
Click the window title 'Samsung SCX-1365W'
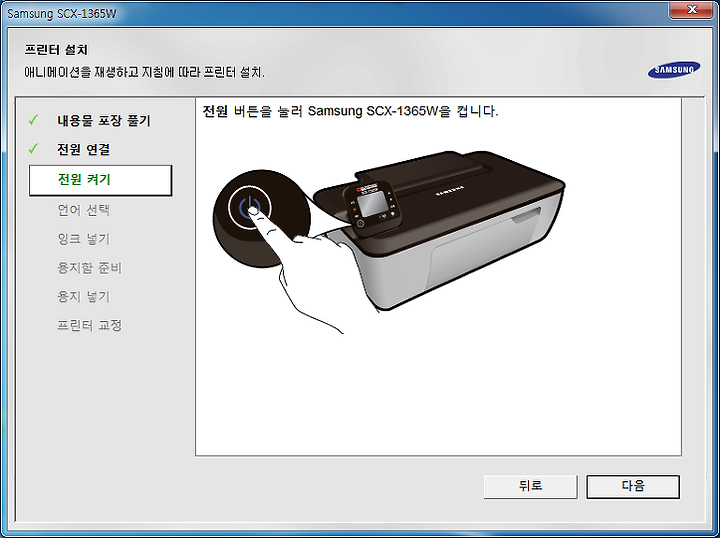[x=62, y=14]
